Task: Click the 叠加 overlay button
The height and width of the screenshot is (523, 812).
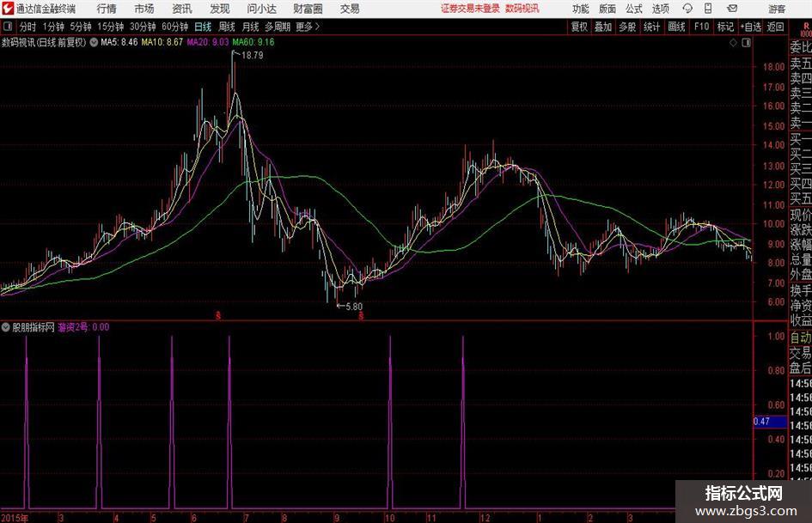Action: pos(603,27)
